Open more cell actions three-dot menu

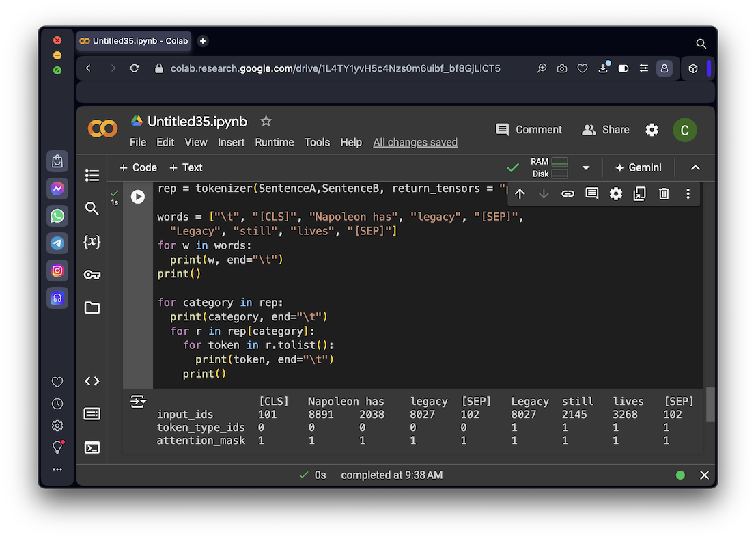pos(688,194)
